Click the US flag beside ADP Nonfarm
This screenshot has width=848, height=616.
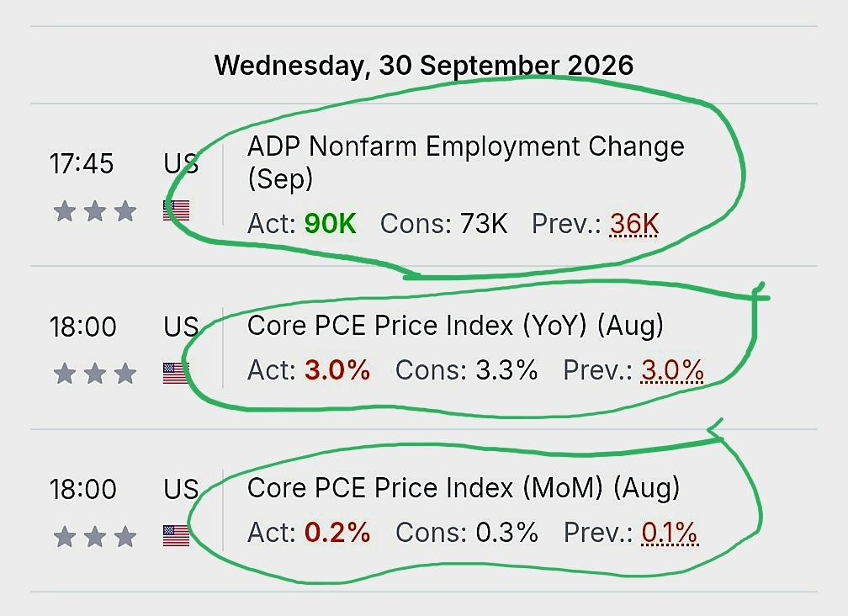pyautogui.click(x=177, y=210)
